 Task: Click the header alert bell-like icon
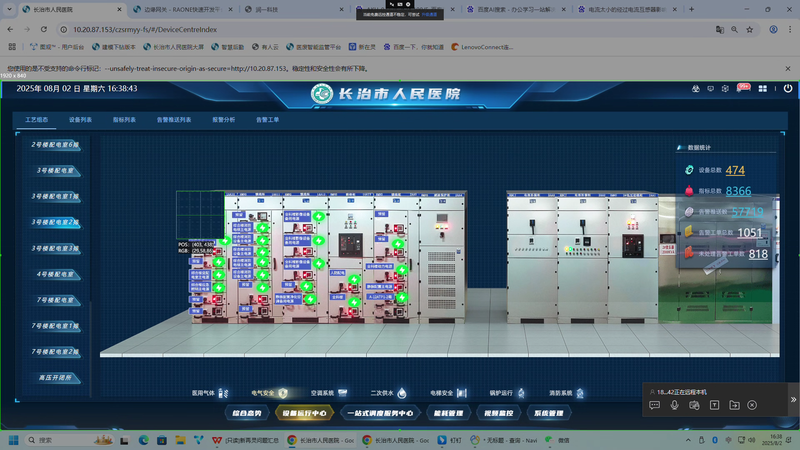695,89
